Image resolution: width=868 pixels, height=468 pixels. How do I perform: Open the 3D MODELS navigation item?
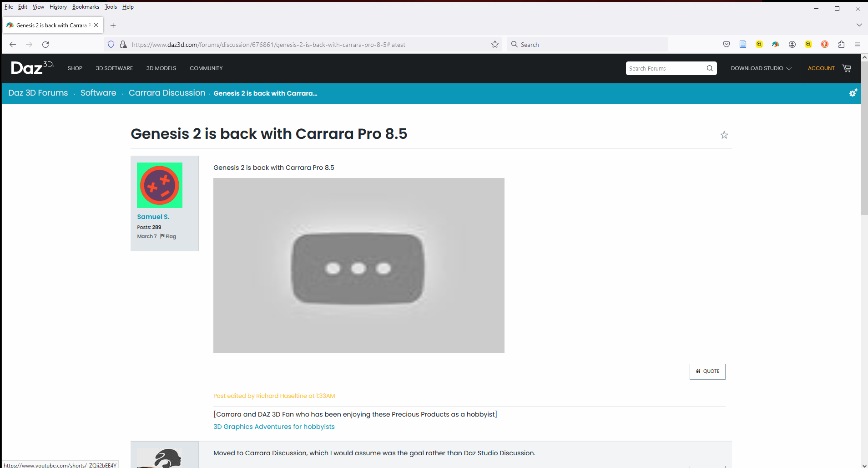(x=161, y=68)
